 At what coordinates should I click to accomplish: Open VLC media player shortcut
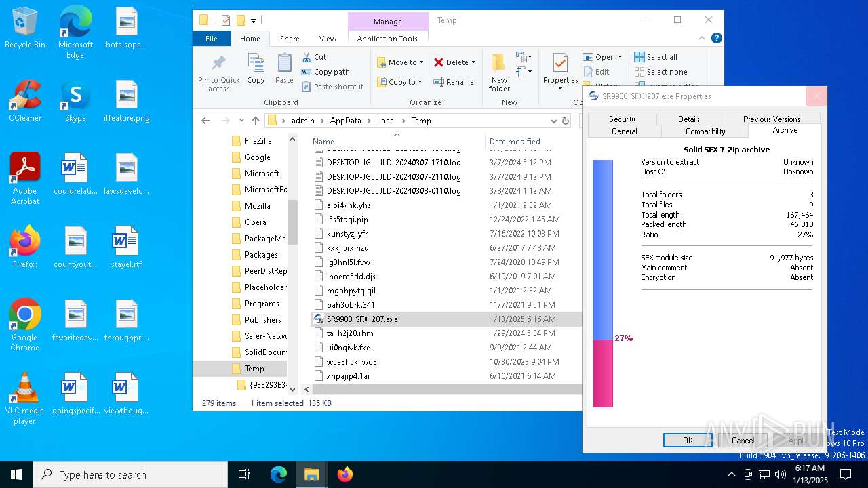pyautogui.click(x=25, y=399)
